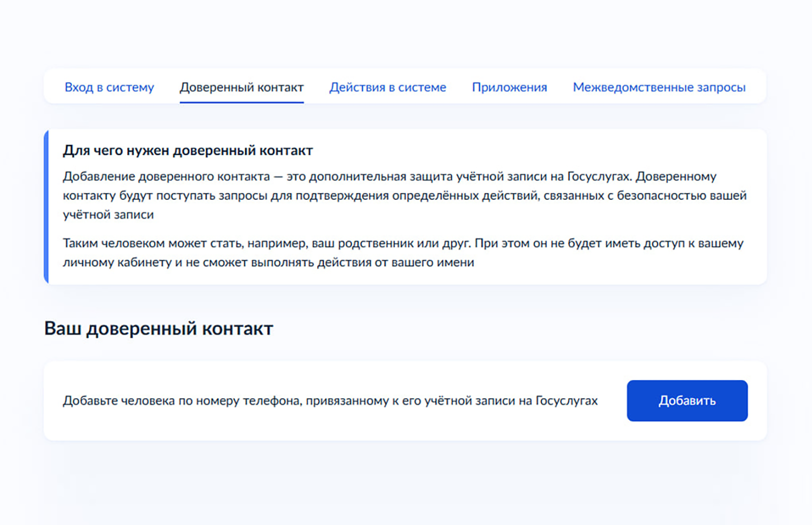Click the line starting "личному кабинету и не сможет"
This screenshot has height=525, width=812.
pos(268,262)
